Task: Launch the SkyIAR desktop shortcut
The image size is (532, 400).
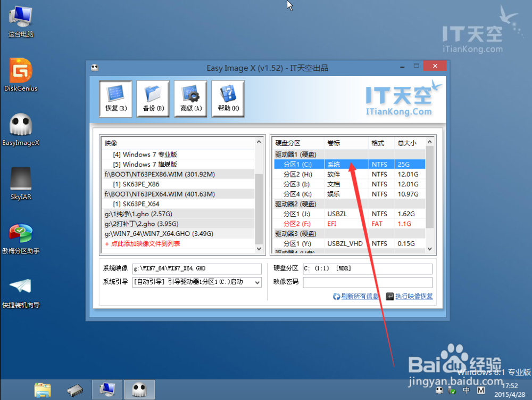Action: click(x=21, y=183)
